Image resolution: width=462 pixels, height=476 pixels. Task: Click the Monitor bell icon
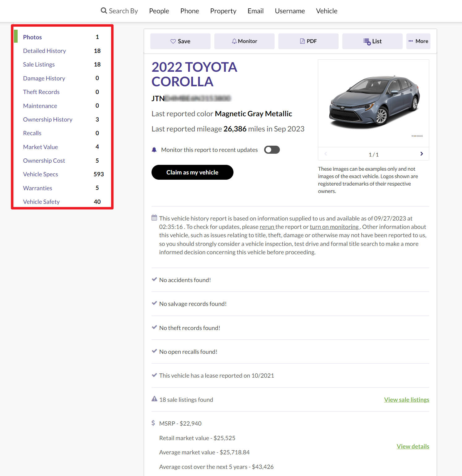pos(234,41)
